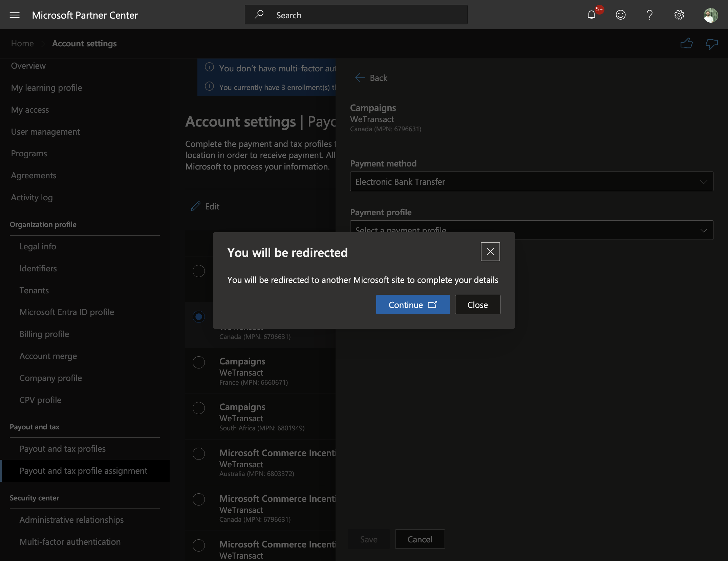This screenshot has width=728, height=561.
Task: Click the thumbs down icon
Action: 712,43
